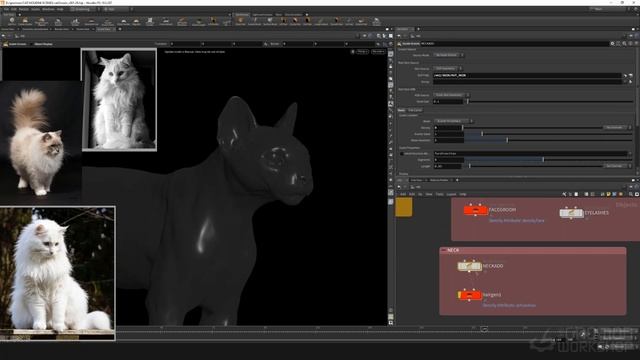Viewport: 640px width, 360px height.
Task: Open Layout menu in network editor
Action: (x=451, y=194)
